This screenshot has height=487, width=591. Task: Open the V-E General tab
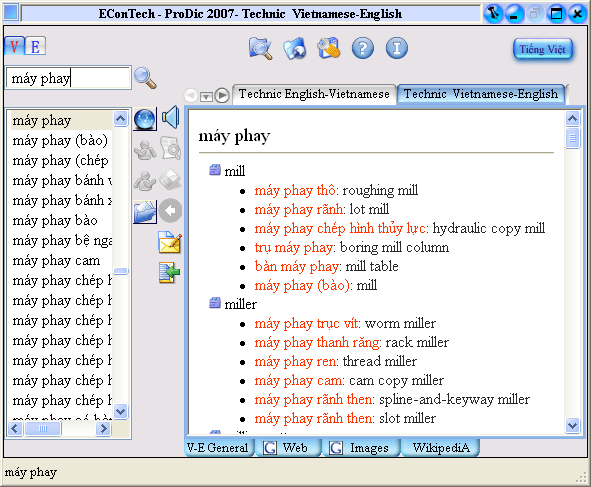click(218, 448)
